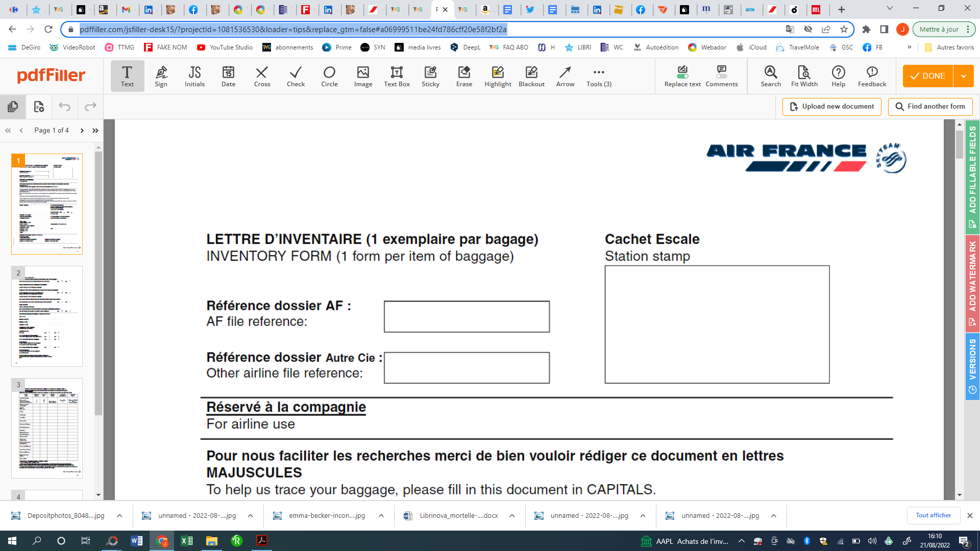The height and width of the screenshot is (551, 980).
Task: Select the Erase tool
Action: click(x=464, y=76)
